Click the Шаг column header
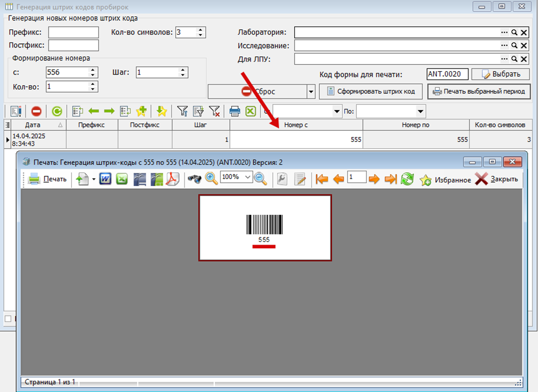The width and height of the screenshot is (538, 392). 201,125
